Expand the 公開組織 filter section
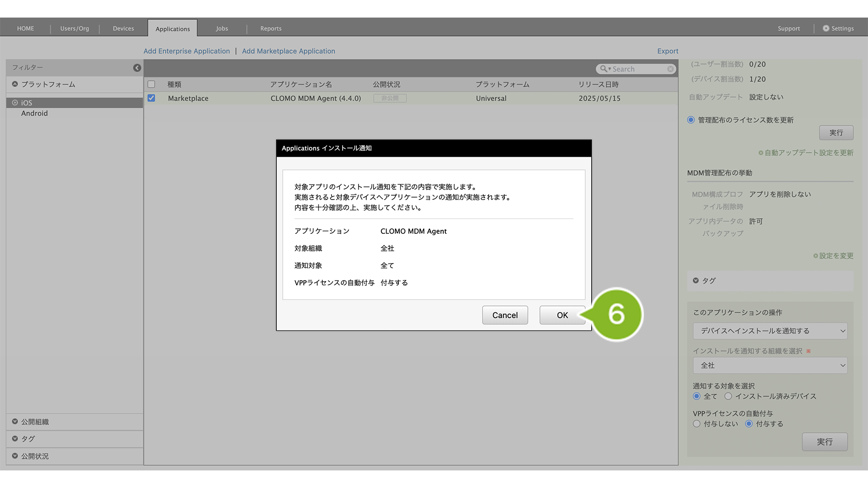 (15, 422)
